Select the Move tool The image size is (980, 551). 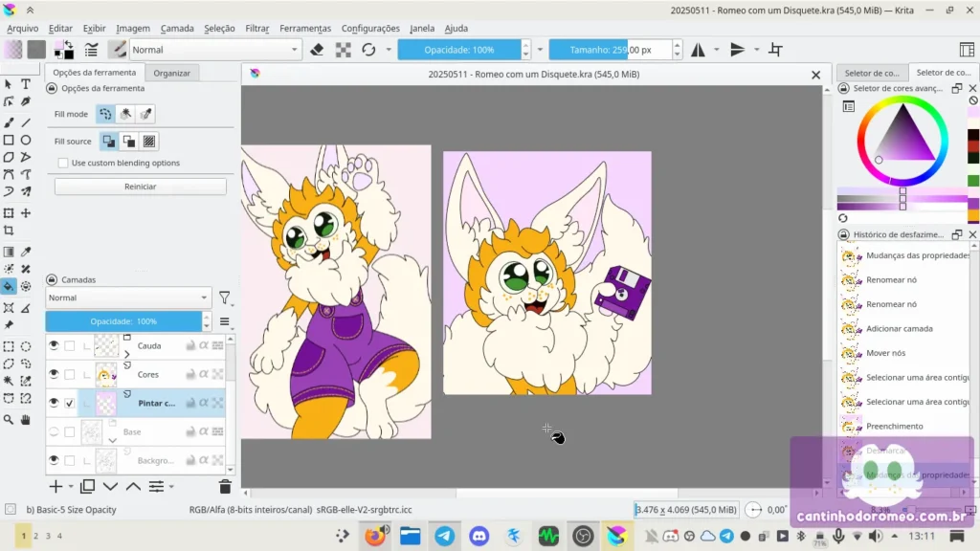pos(26,213)
